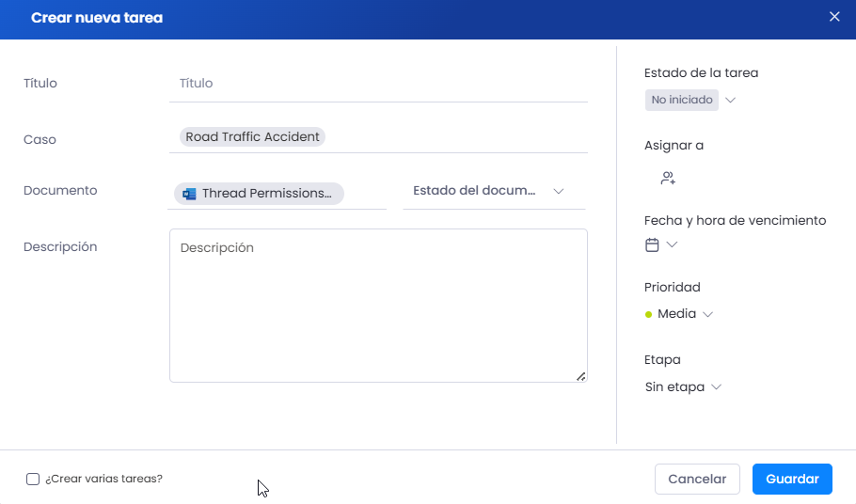Screen dimensions: 856x504
Task: Select the Road Traffic Accident case chip
Action: 252,137
